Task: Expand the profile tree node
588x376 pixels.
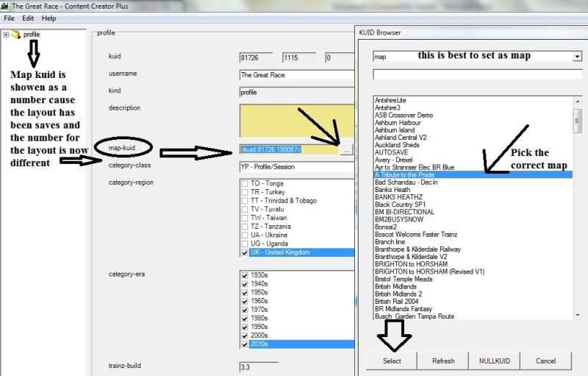Action: coord(7,35)
